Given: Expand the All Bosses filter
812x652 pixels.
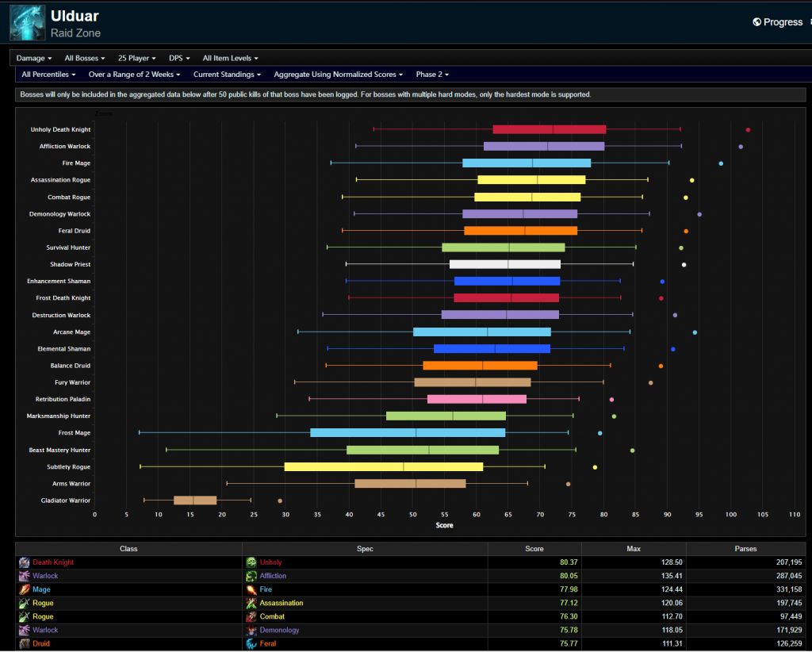Looking at the screenshot, I should [x=85, y=58].
